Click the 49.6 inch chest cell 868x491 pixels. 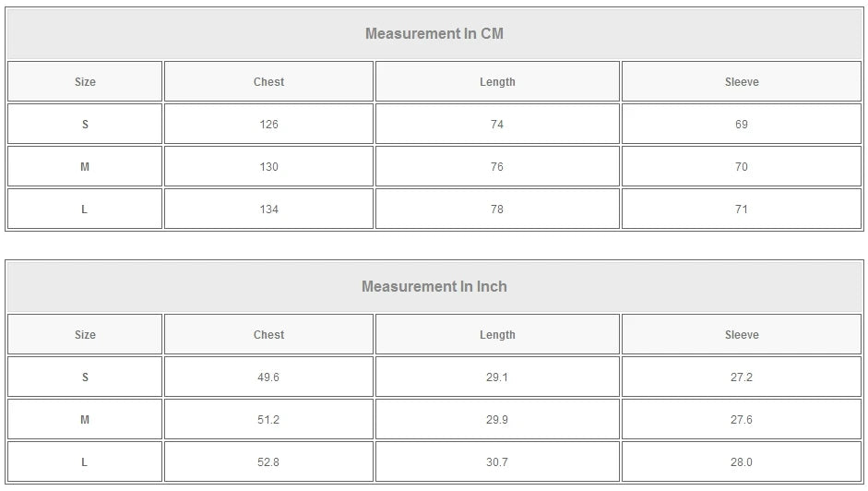tap(268, 377)
